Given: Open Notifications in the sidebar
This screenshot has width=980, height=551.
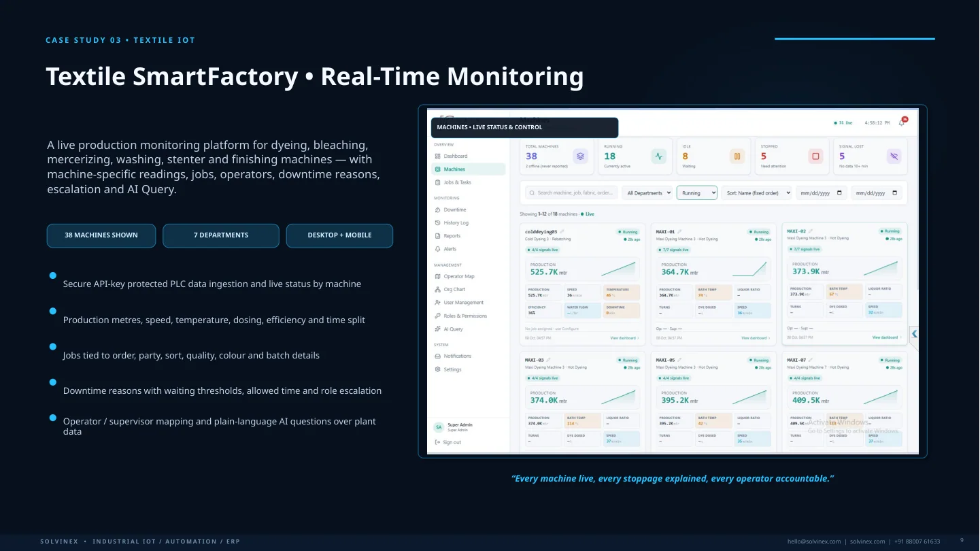Looking at the screenshot, I should pos(469,356).
